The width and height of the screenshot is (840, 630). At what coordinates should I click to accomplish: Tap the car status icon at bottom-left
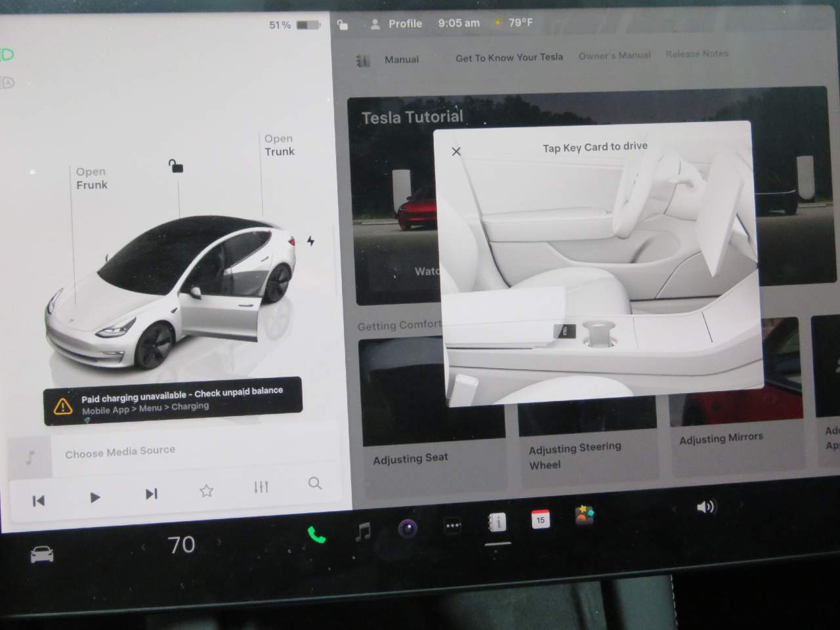pyautogui.click(x=41, y=553)
